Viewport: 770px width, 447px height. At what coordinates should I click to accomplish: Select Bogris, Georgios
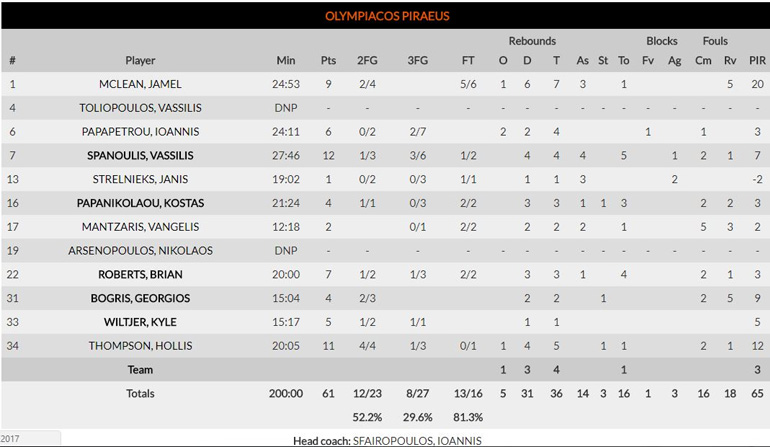pos(140,298)
